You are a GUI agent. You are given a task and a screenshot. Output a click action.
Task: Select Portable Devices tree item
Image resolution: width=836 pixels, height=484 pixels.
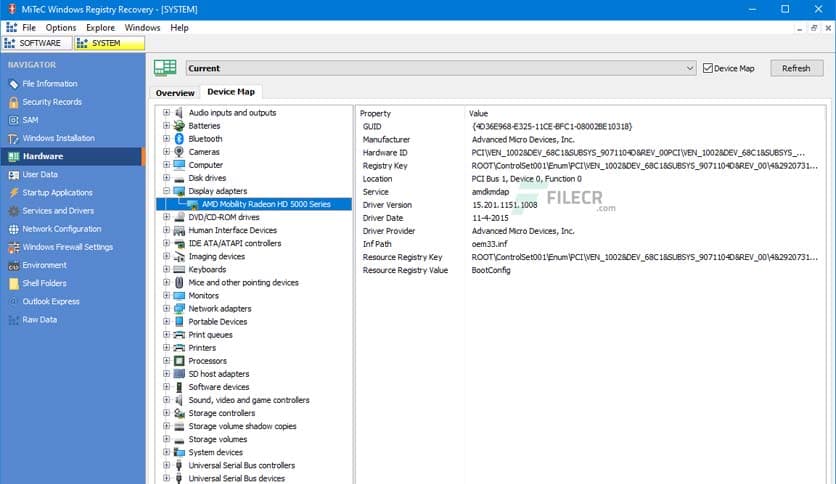pyautogui.click(x=218, y=321)
